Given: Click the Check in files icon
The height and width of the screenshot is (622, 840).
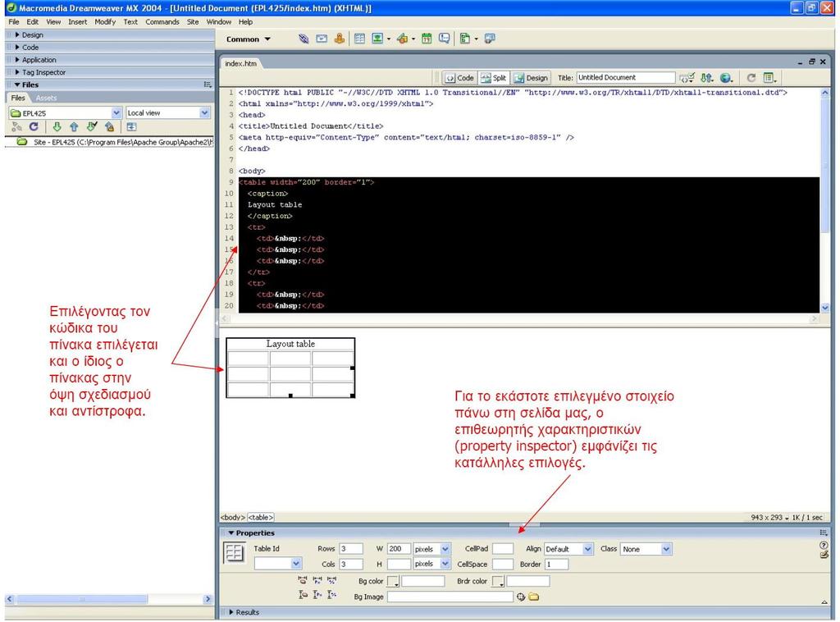Looking at the screenshot, I should point(110,127).
